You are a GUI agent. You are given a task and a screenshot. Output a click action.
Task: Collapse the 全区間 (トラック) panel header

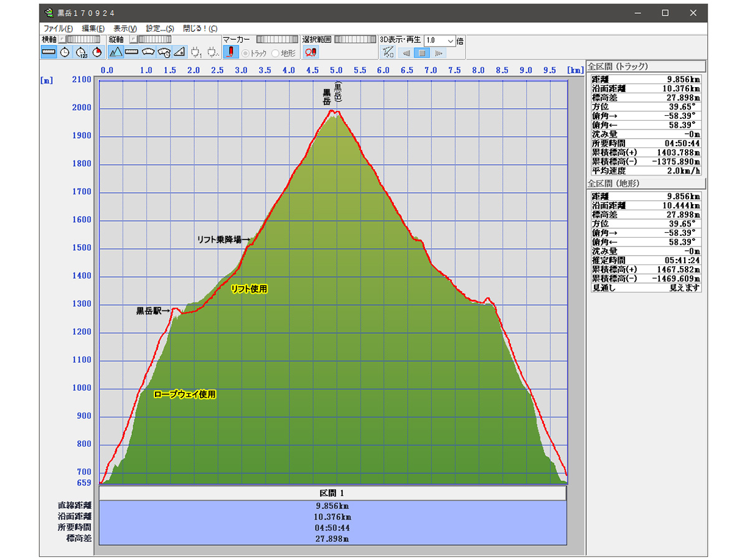(x=646, y=66)
